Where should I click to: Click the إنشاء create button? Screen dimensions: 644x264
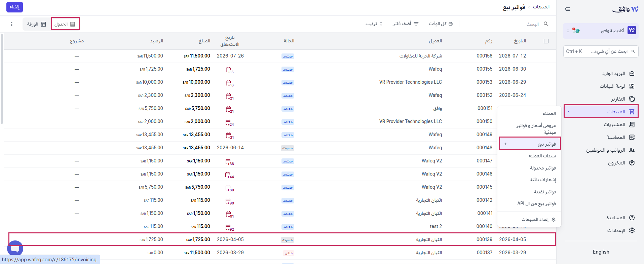[x=14, y=7]
